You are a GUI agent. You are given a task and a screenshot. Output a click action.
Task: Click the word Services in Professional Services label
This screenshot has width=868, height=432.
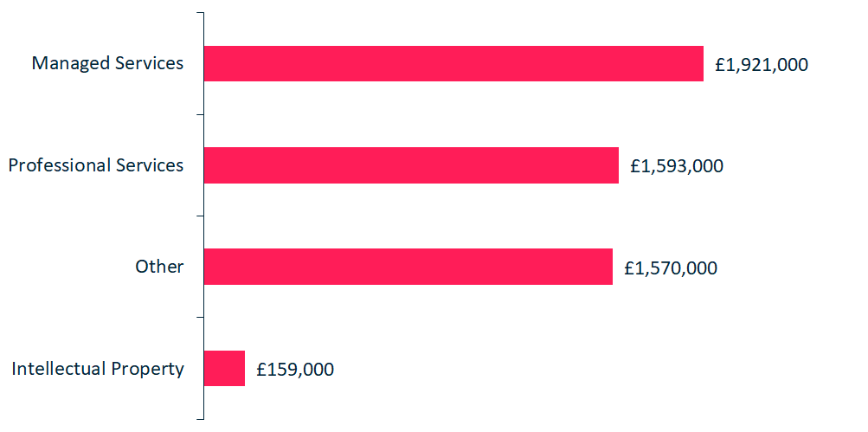tap(151, 165)
